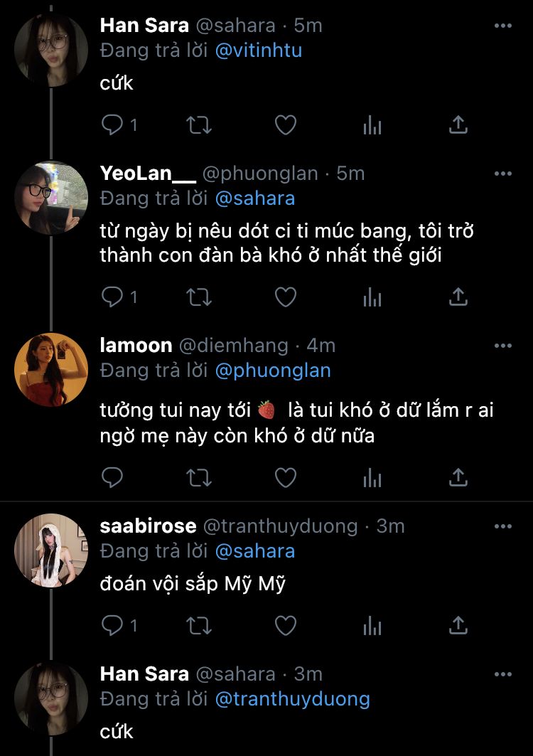View analytics on YeoLan__'s reply
Screen dimensions: 533x756
(372, 297)
